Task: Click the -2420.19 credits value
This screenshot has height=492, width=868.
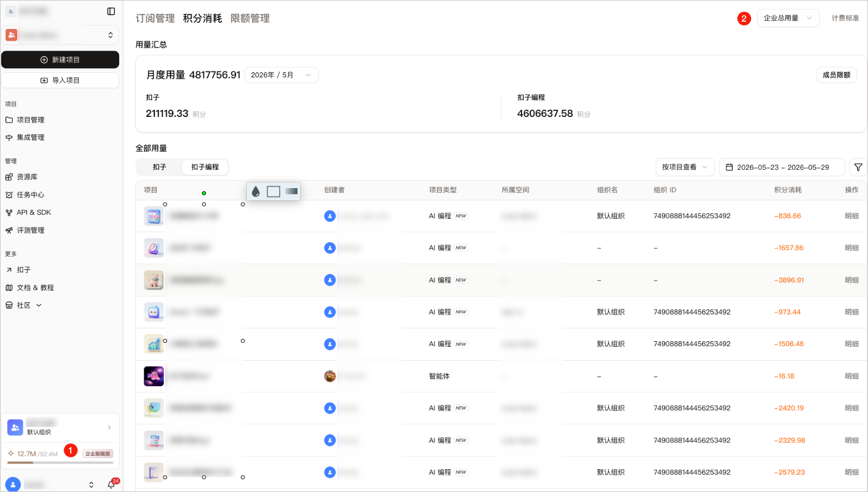Action: [x=788, y=408]
